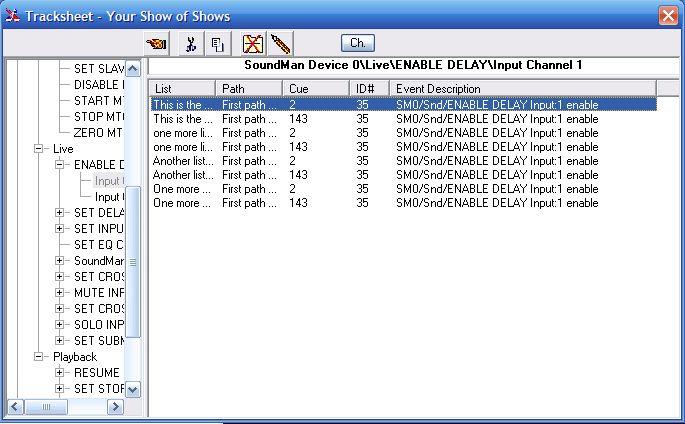This screenshot has width=685, height=424.
Task: Expand the SET INPU tree node
Action: tap(59, 228)
